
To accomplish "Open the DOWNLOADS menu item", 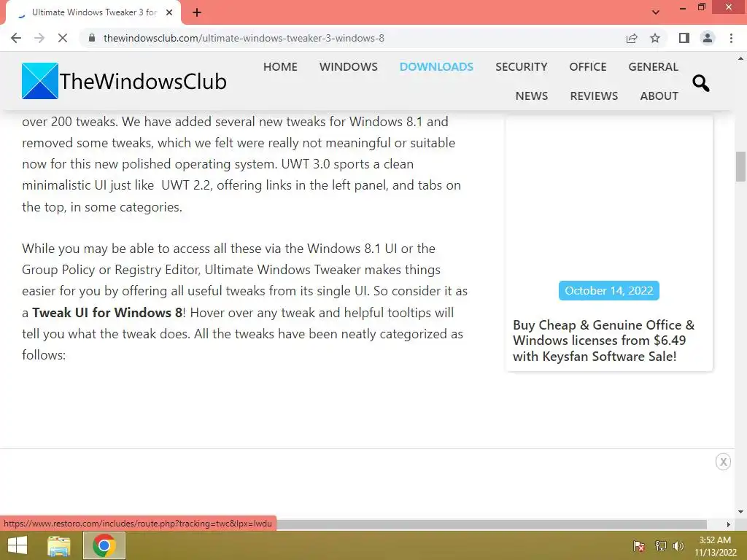I will coord(436,66).
